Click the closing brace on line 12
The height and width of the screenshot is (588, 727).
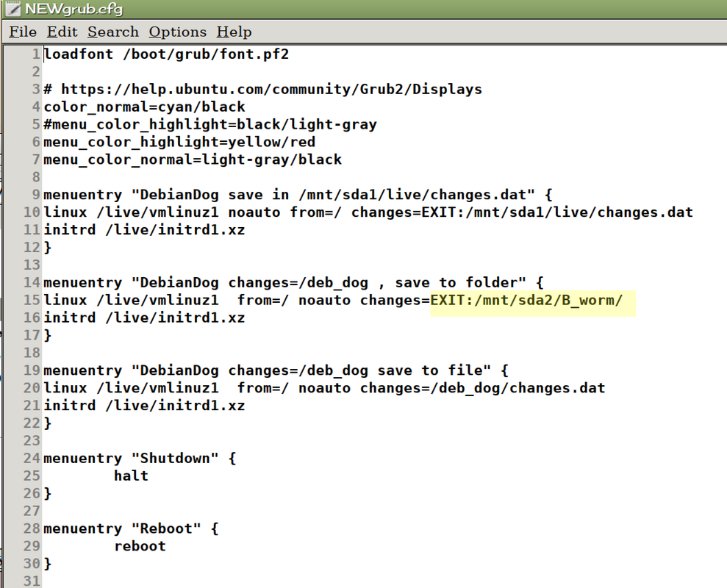tap(47, 248)
